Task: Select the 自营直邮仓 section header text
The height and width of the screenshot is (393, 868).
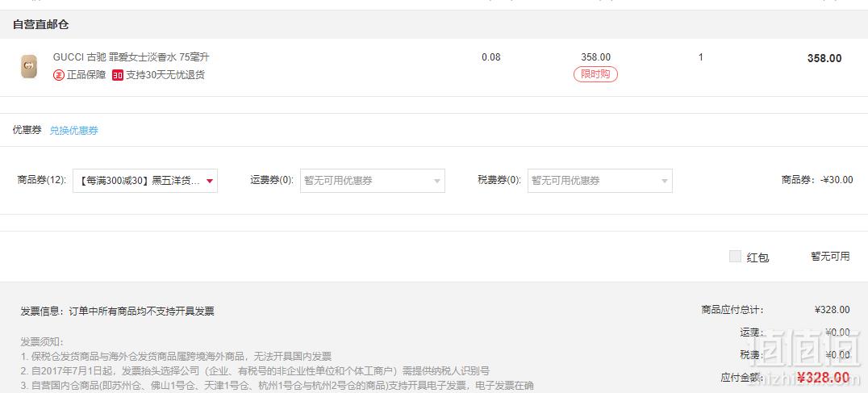Action: (x=40, y=25)
